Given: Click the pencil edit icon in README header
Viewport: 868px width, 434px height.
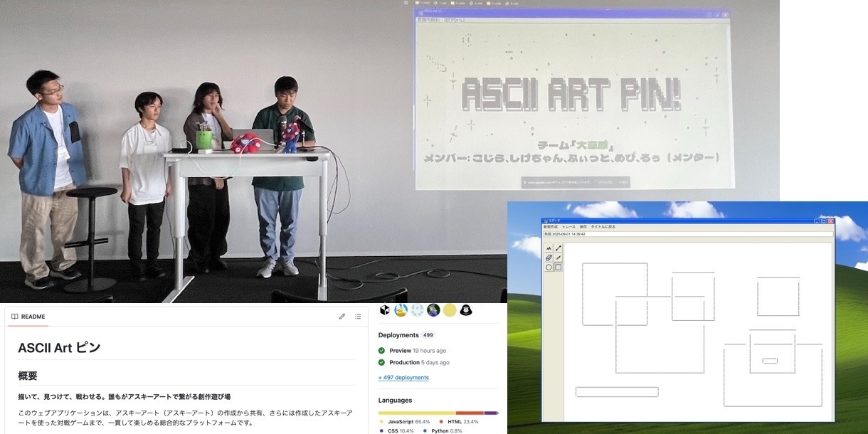Looking at the screenshot, I should click(x=342, y=317).
